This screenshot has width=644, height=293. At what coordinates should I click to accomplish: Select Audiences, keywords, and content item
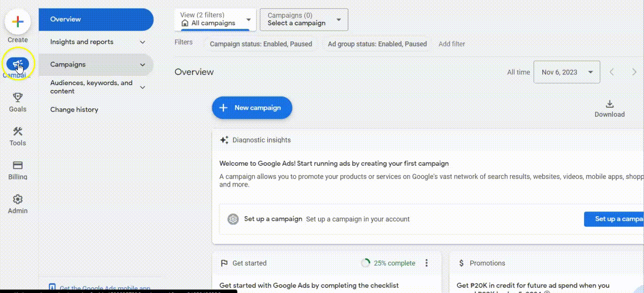tap(96, 87)
